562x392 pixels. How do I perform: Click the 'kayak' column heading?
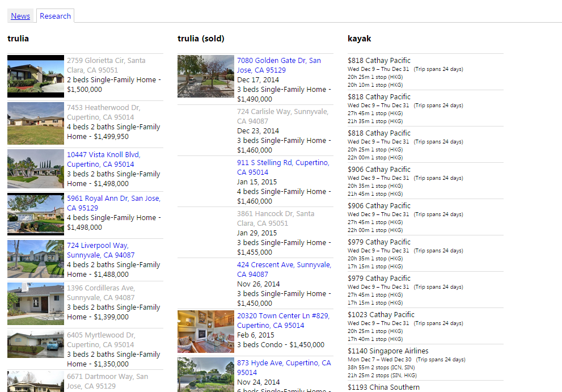(x=360, y=39)
